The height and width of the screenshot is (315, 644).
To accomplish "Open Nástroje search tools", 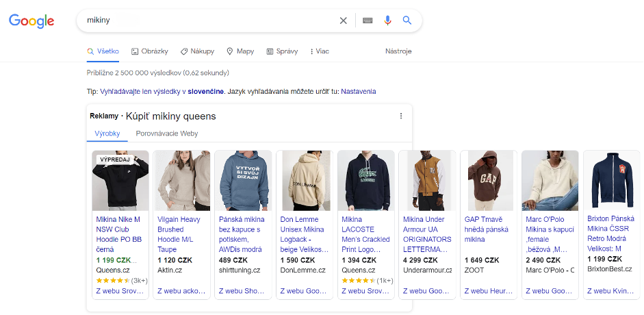I will (398, 51).
